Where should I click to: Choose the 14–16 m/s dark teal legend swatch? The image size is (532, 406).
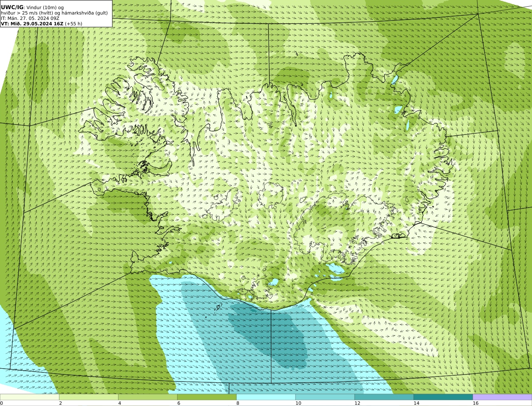tap(443, 397)
